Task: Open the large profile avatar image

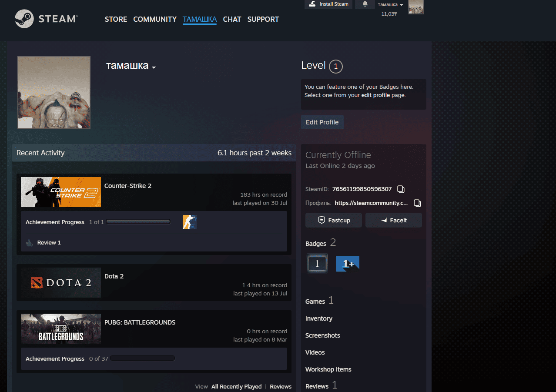Action: (54, 93)
